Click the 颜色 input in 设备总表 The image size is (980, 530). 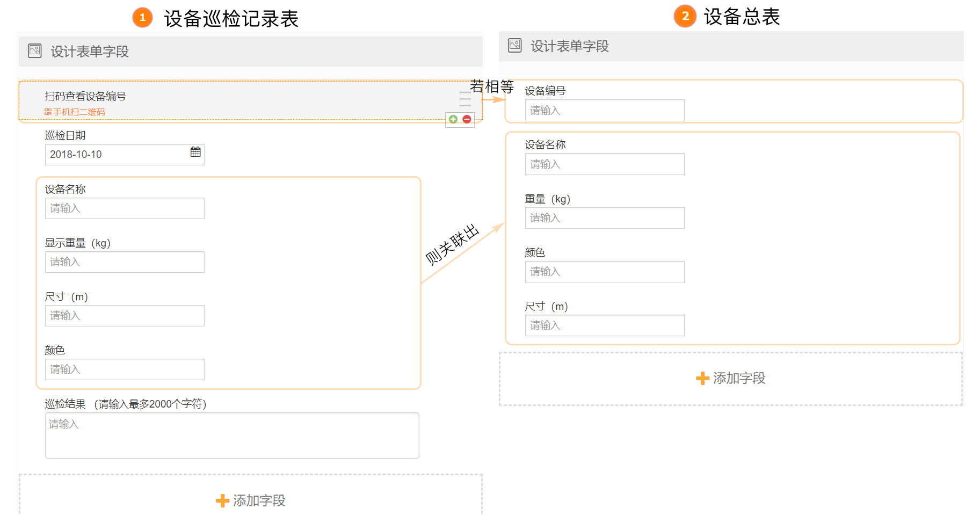(605, 272)
